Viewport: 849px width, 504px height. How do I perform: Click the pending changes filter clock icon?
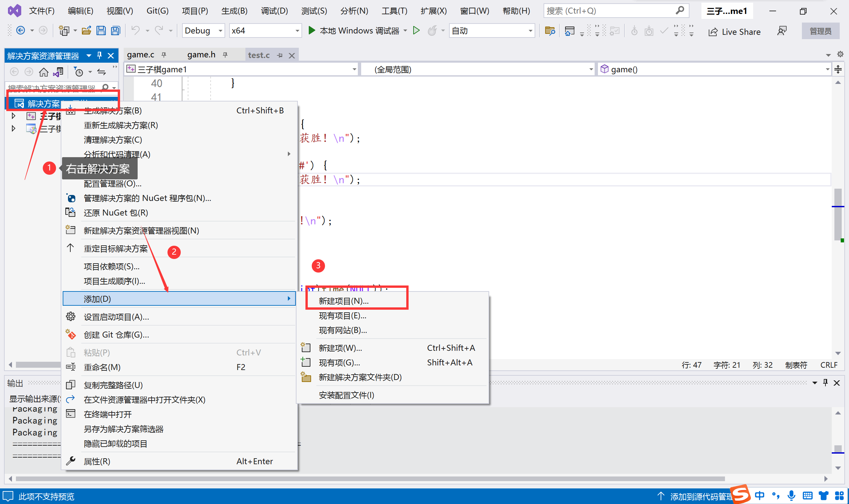[x=79, y=72]
